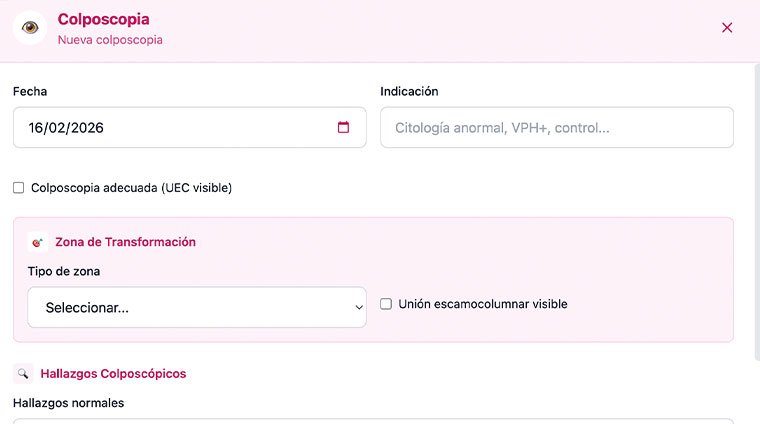Click the Nueva colposcopia subtitle text
760x424 pixels.
click(110, 40)
